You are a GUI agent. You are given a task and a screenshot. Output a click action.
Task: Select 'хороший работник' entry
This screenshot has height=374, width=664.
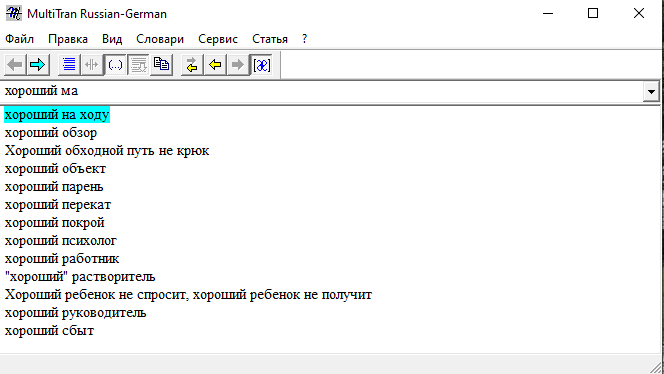click(x=62, y=259)
